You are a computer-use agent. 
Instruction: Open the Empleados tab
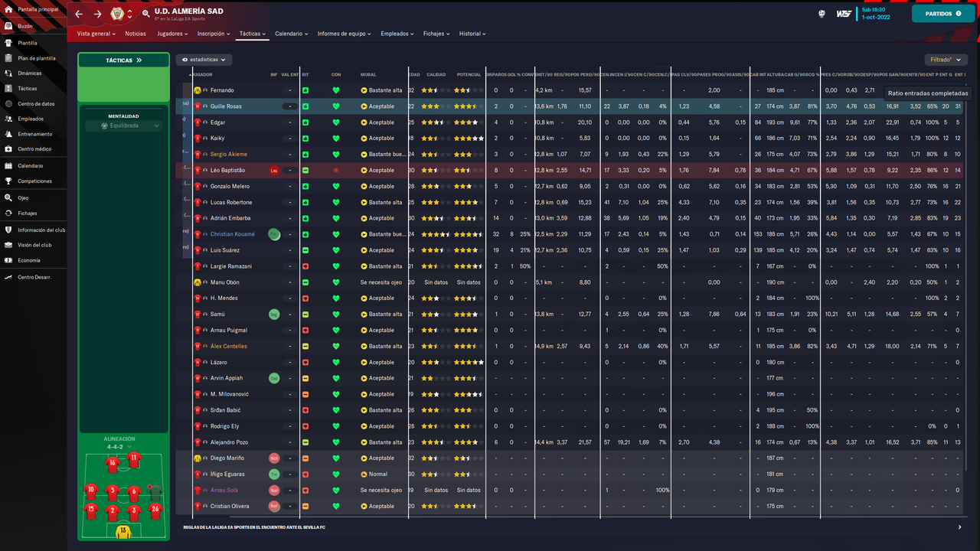pos(397,34)
